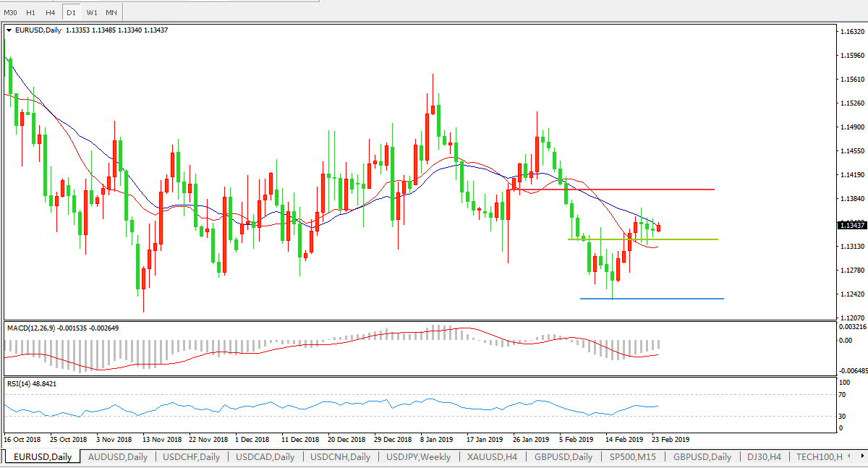Viewport: 868px width, 468px height.
Task: Switch to W1 weekly timeframe
Action: (91, 13)
